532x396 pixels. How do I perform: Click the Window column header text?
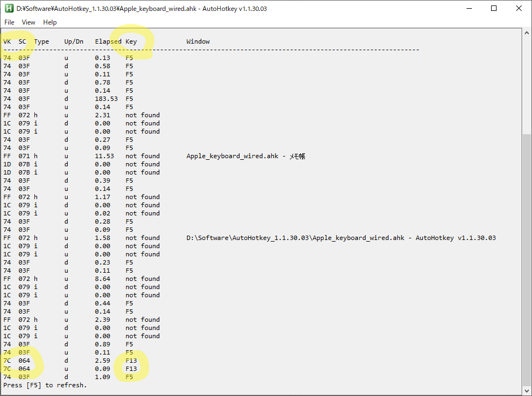tap(198, 41)
